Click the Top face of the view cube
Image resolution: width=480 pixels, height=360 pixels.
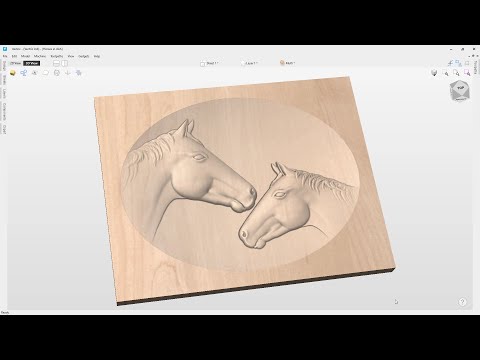pyautogui.click(x=461, y=87)
